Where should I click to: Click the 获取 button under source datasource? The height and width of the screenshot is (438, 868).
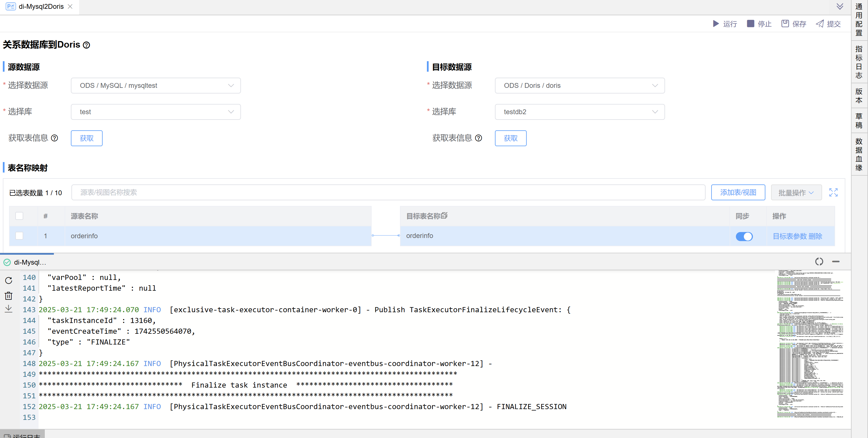(x=86, y=138)
